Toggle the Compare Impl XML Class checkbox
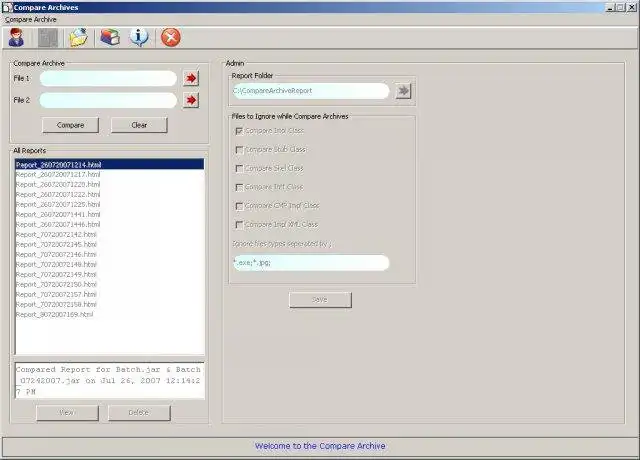640x460 pixels. pos(239,225)
